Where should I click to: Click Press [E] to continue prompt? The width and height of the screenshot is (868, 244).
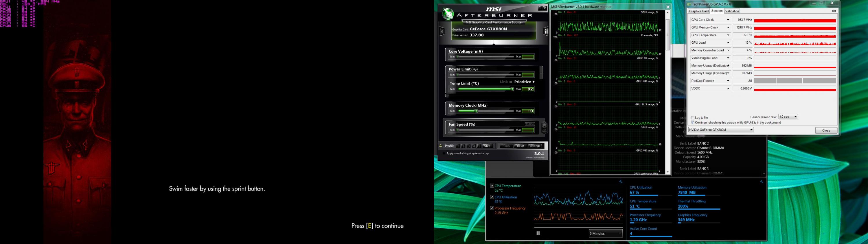click(x=377, y=226)
